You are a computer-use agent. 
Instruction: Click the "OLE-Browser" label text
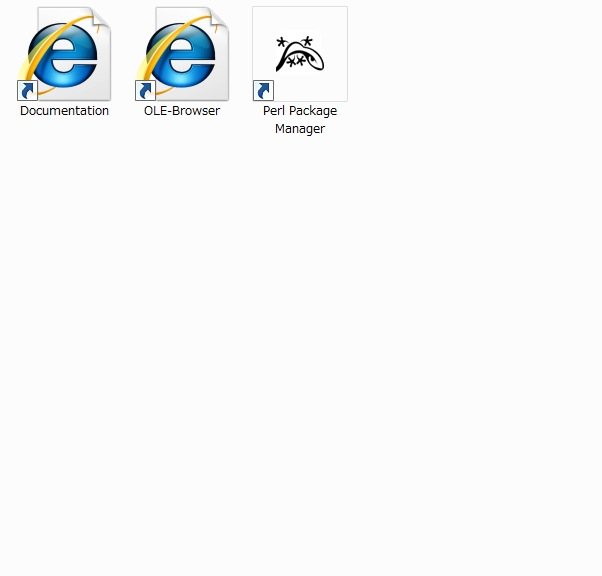(x=182, y=111)
